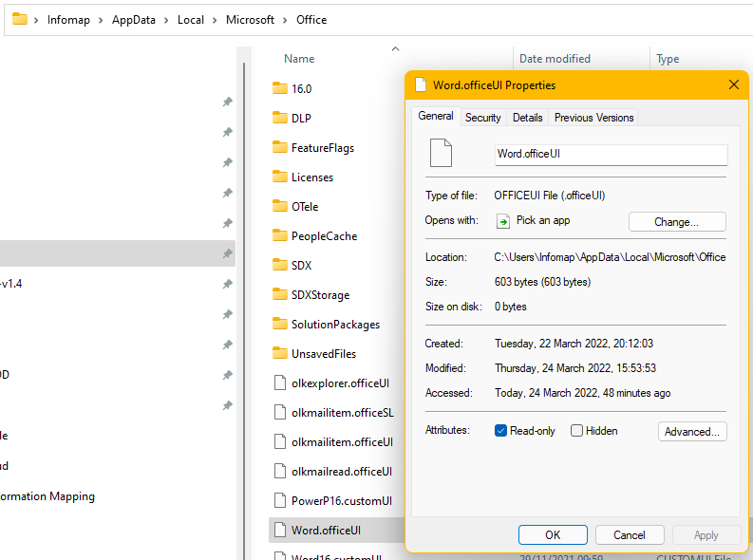The image size is (753, 560).
Task: Navigate to Microsoft in breadcrumb
Action: coord(250,20)
